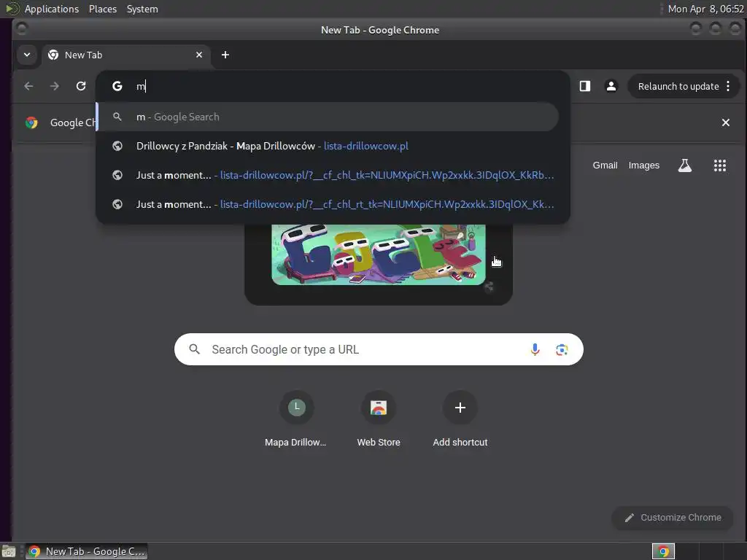Go forward using the forward arrow
The height and width of the screenshot is (560, 747).
click(x=55, y=86)
